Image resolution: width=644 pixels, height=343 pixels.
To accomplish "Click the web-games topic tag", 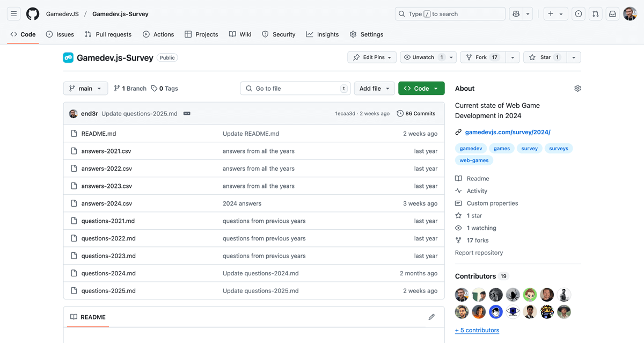I will click(474, 160).
